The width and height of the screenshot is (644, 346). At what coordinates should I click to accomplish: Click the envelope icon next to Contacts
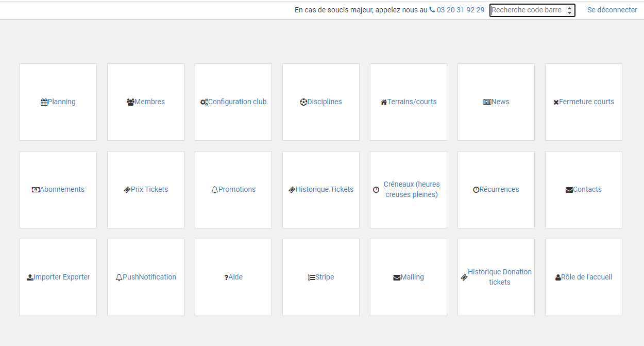point(569,190)
